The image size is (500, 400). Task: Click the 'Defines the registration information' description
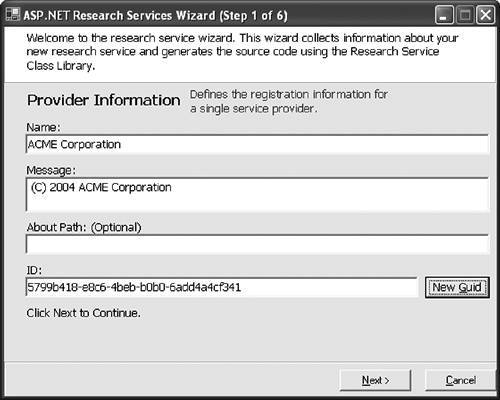[289, 101]
